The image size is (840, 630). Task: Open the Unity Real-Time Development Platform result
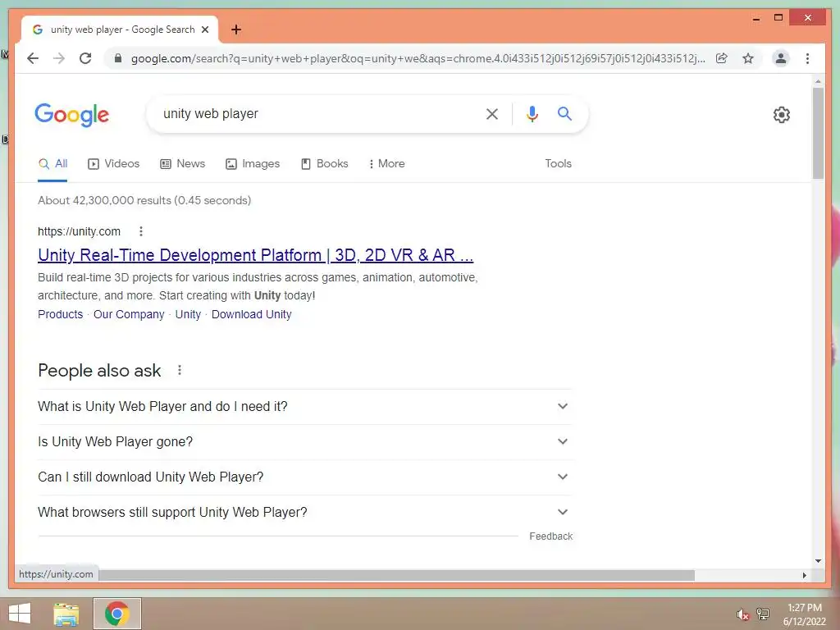pyautogui.click(x=256, y=256)
